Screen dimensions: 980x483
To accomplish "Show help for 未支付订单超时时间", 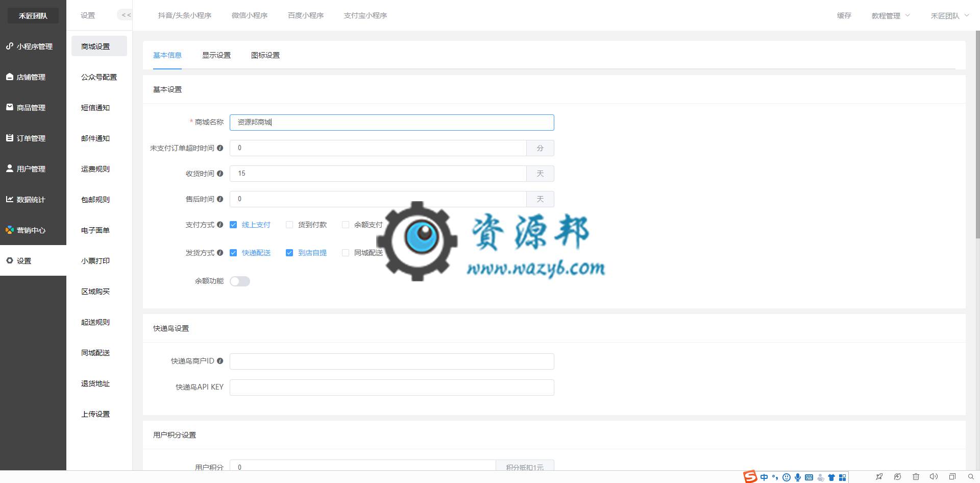I will click(220, 148).
